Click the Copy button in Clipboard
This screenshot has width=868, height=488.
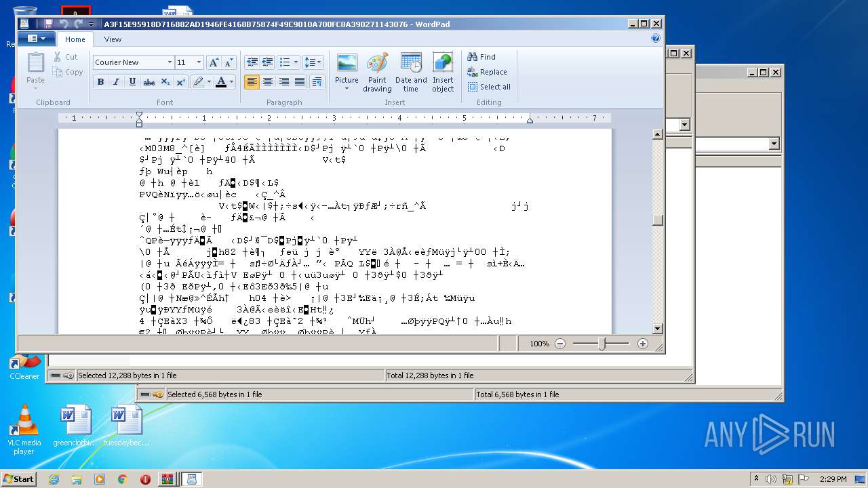pos(67,72)
